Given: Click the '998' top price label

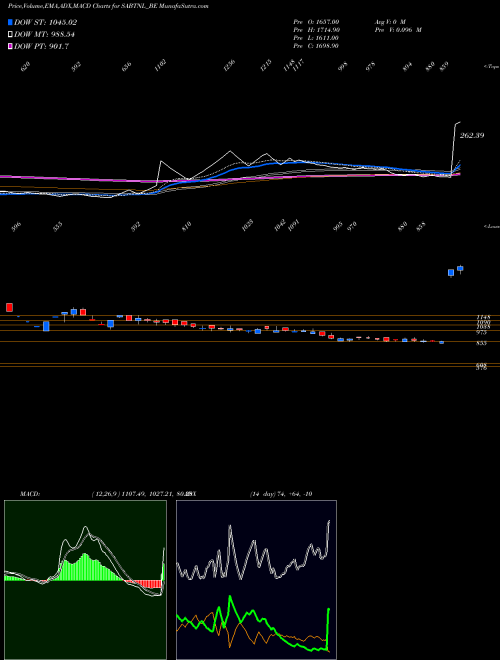Looking at the screenshot, I should coord(343,67).
